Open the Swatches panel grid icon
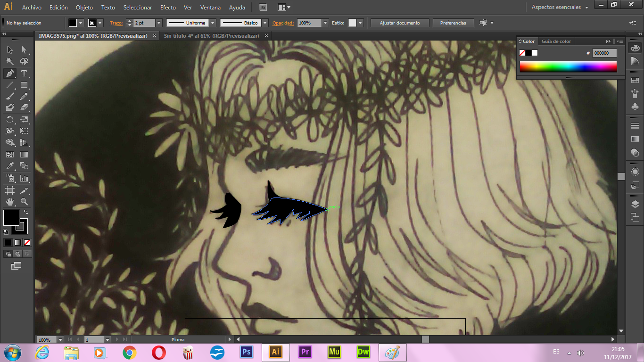This screenshot has height=362, width=644. [635, 81]
